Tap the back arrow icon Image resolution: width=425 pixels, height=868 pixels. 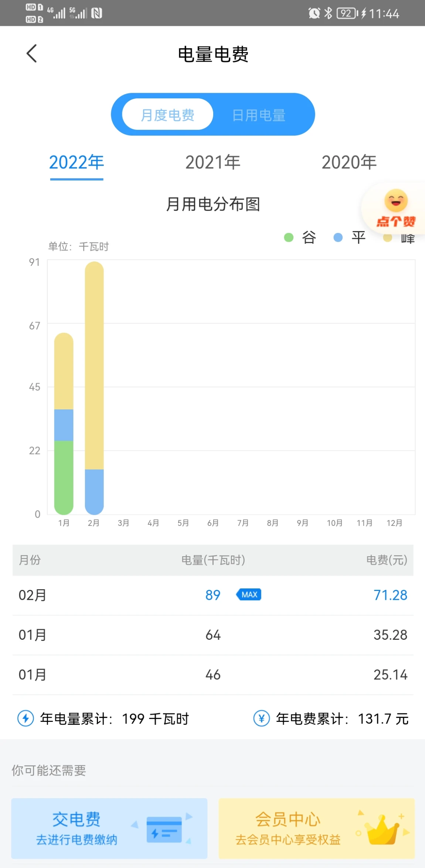tap(32, 54)
